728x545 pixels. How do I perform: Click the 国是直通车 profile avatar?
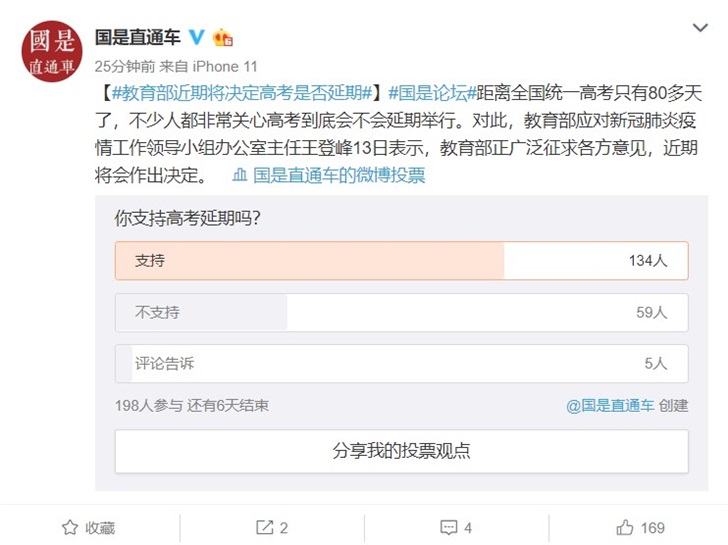[x=51, y=51]
